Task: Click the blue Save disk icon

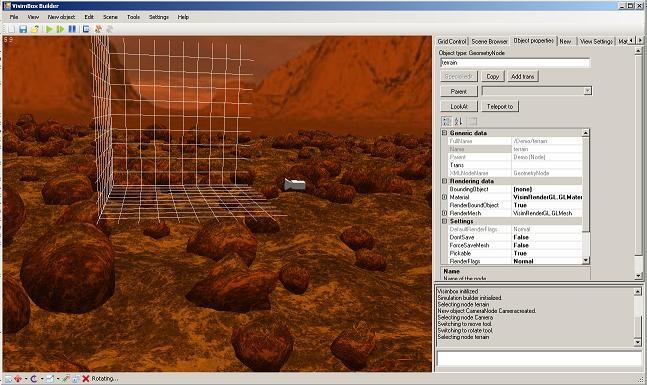Action: pos(23,29)
